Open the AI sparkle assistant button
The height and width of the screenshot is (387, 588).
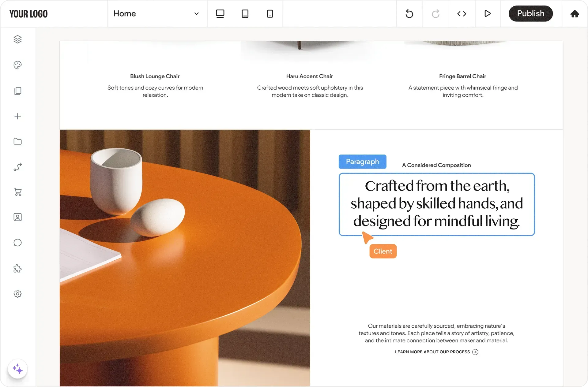pos(18,369)
